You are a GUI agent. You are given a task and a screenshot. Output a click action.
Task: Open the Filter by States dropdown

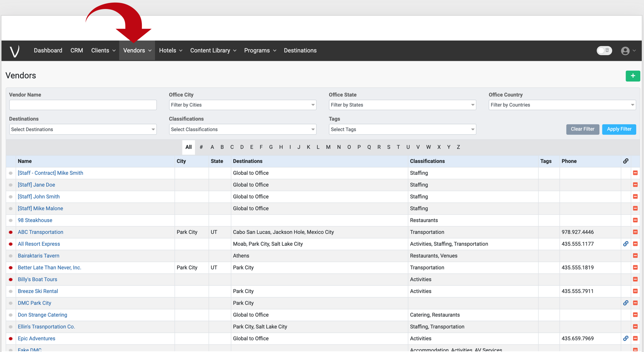click(402, 105)
